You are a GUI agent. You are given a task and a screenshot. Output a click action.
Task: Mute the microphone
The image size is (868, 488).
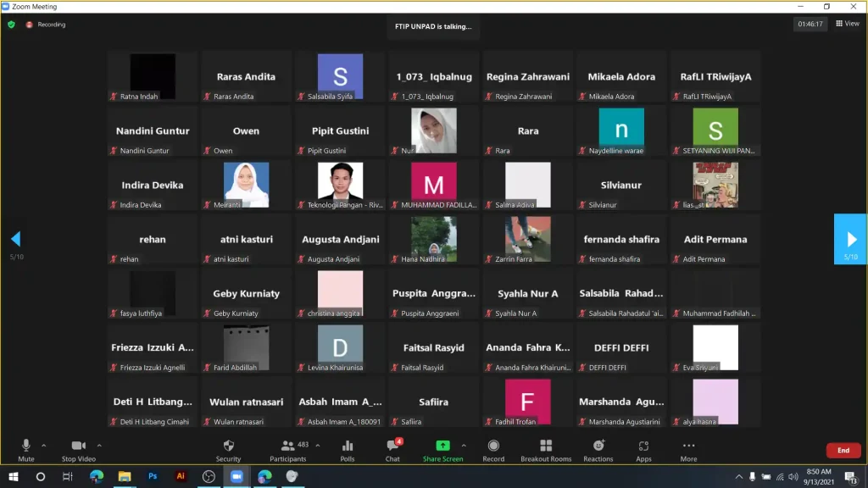(25, 451)
